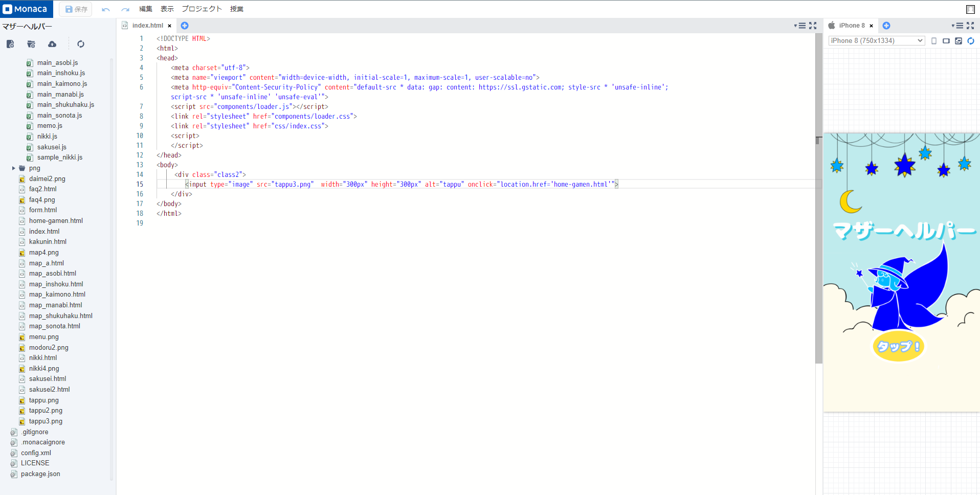
Task: Open the 表示 menu
Action: pyautogui.click(x=167, y=9)
